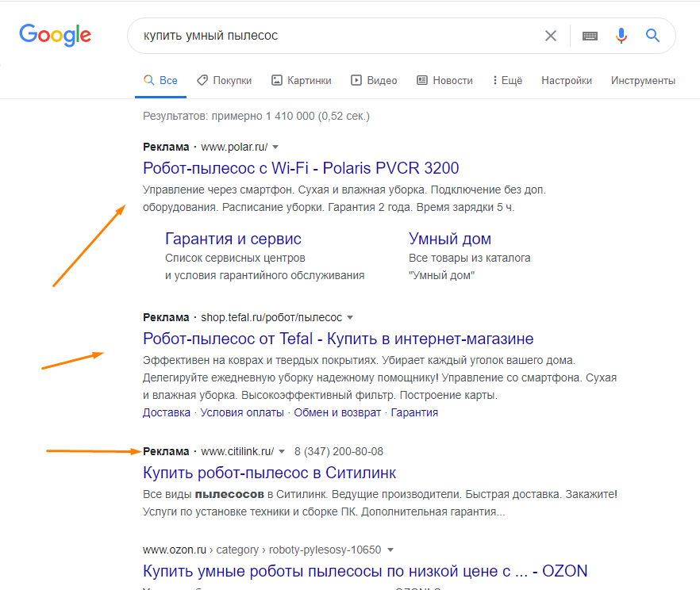Click the Tefal ad description text
Image resolution: width=700 pixels, height=590 pixels.
[379, 377]
